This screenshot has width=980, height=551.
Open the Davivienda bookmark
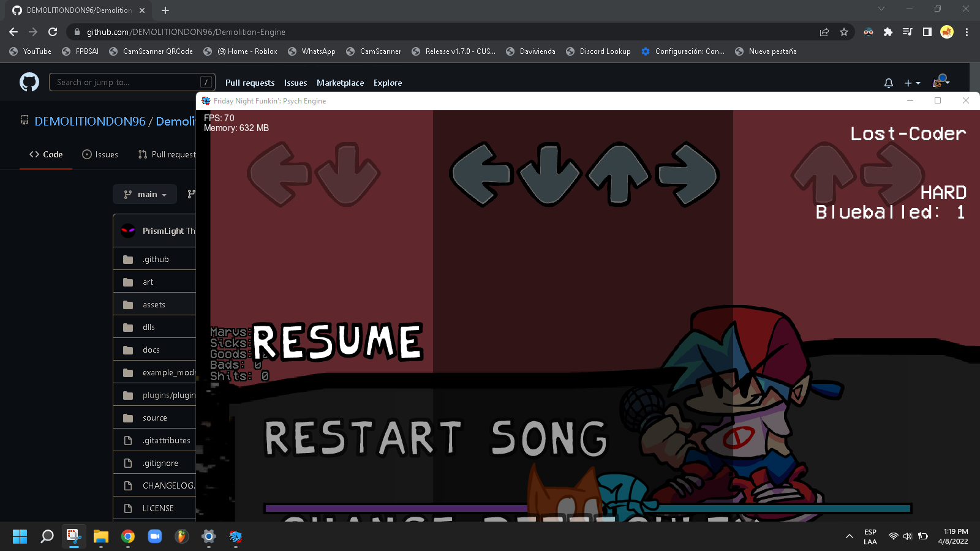tap(530, 51)
